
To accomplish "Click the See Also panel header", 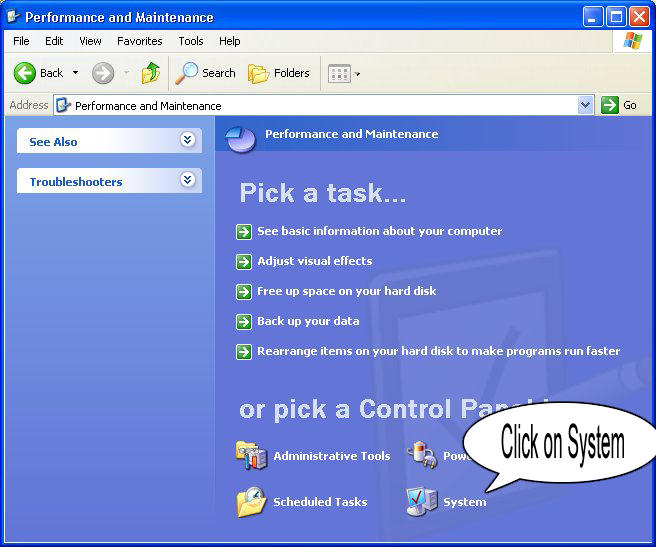I will (x=109, y=141).
